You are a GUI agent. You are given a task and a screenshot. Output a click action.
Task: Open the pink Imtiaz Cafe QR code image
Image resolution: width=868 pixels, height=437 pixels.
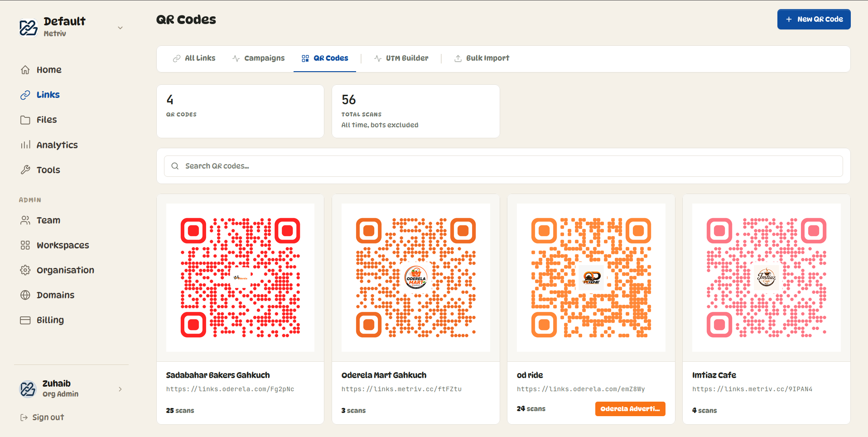pyautogui.click(x=766, y=277)
